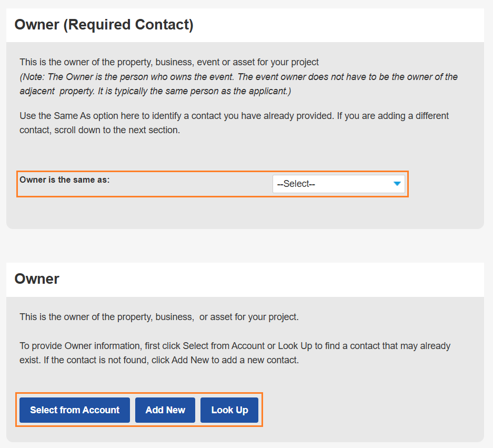Click the empty white header area right of 'Owner'
493x448 pixels.
pyautogui.click(x=263, y=278)
